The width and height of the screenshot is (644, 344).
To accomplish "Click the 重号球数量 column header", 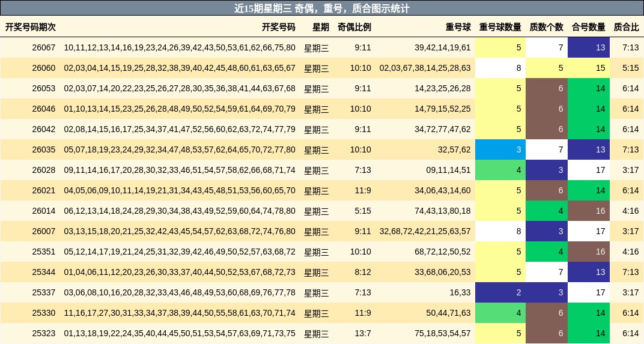I will pyautogui.click(x=500, y=27).
